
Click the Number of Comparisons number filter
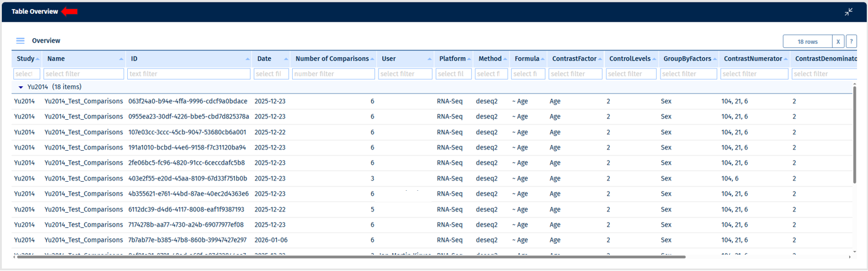(333, 74)
